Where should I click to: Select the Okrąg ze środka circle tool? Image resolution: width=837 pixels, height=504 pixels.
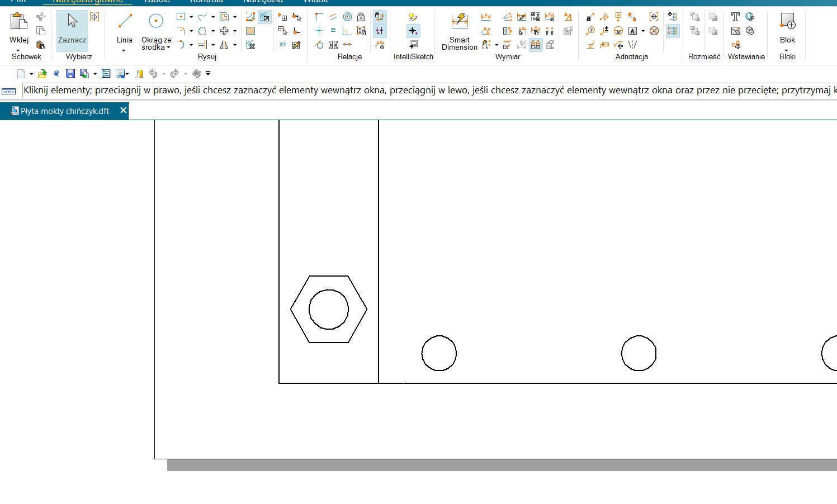[156, 22]
